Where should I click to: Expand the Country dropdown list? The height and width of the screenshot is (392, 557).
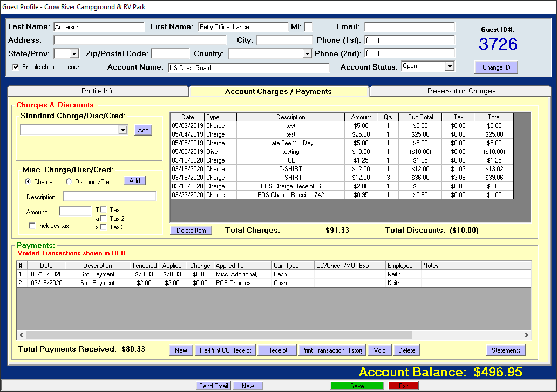307,53
